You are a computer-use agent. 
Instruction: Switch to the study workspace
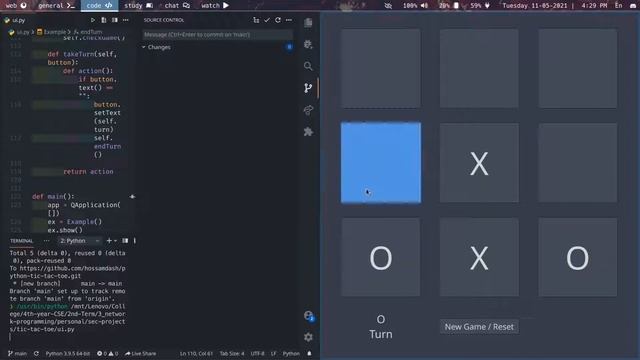[x=138, y=5]
